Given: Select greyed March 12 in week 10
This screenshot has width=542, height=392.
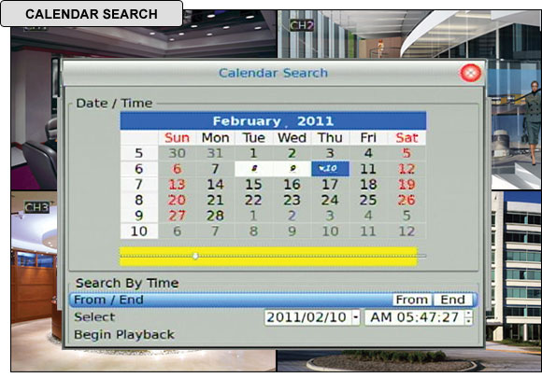Looking at the screenshot, I should pos(406,231).
